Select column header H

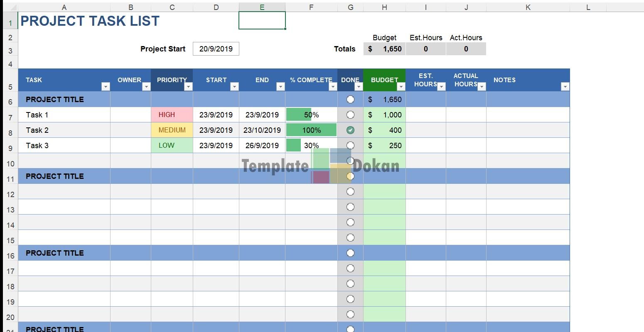(384, 7)
